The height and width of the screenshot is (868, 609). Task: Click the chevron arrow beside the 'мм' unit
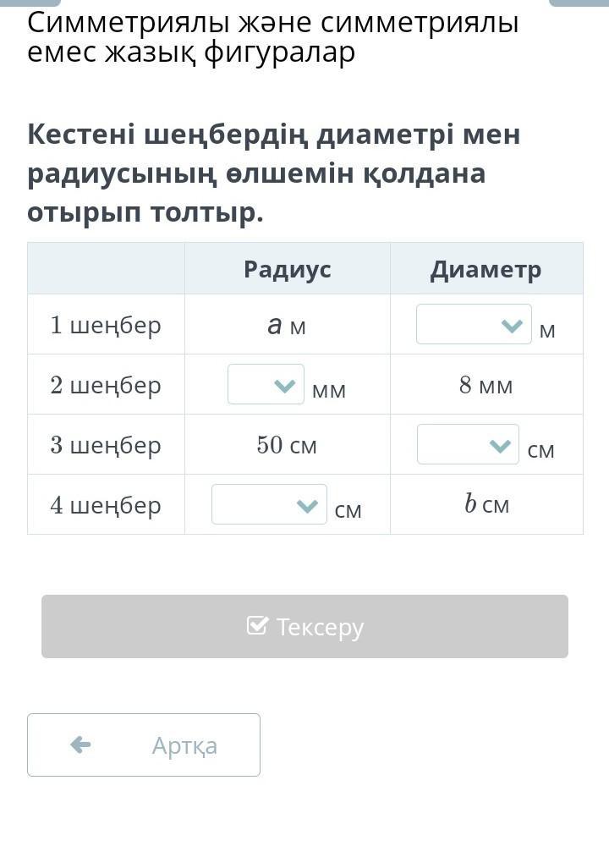pyautogui.click(x=284, y=385)
